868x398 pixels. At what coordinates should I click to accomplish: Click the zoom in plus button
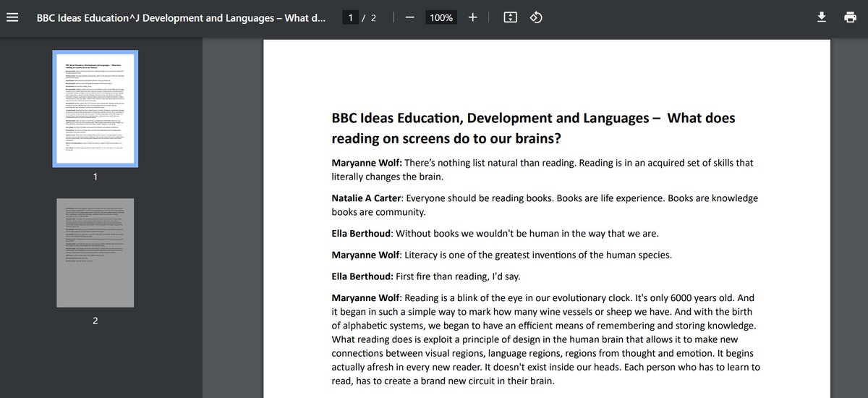coord(472,17)
